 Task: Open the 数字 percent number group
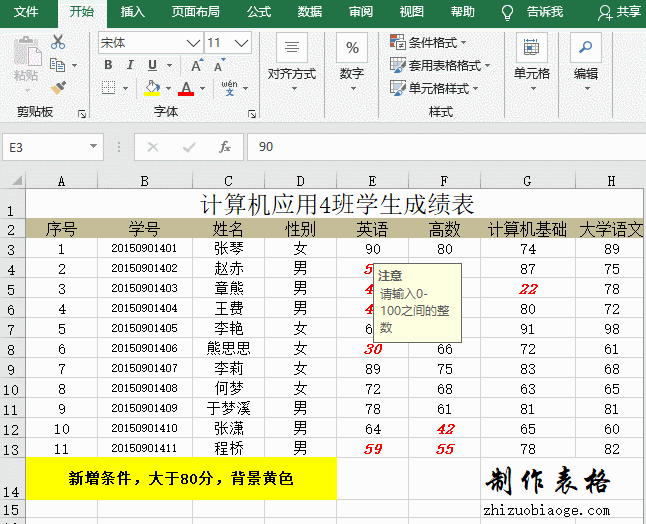pos(352,62)
